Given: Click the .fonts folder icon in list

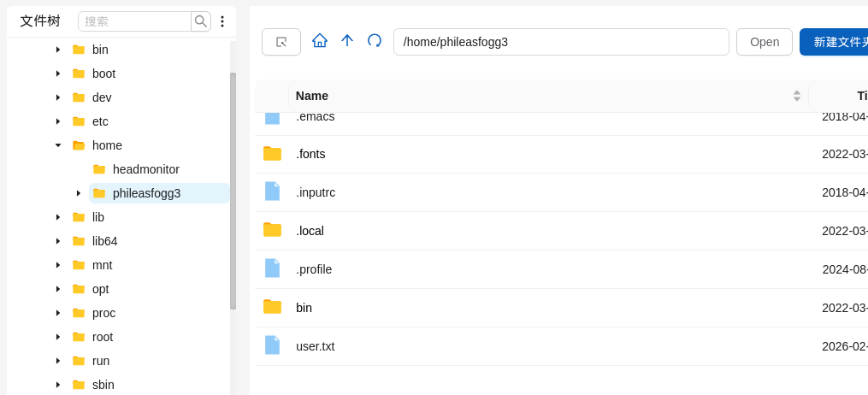Looking at the screenshot, I should 272,154.
